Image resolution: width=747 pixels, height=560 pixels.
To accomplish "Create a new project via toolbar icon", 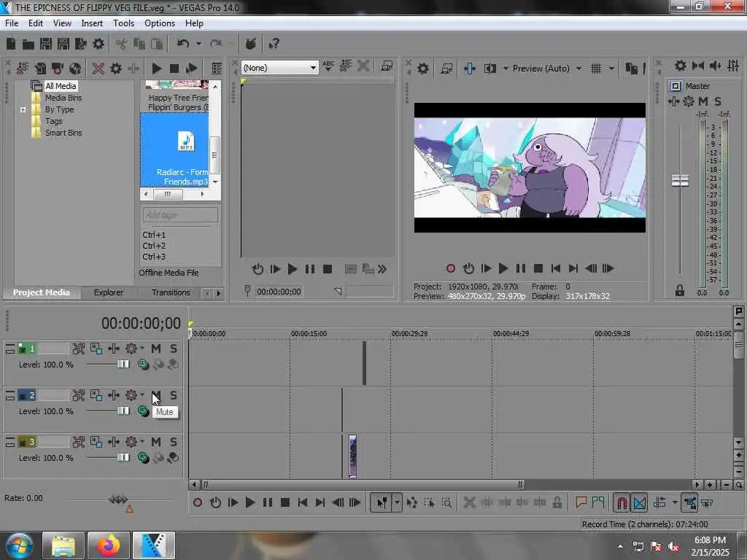I will click(x=11, y=44).
